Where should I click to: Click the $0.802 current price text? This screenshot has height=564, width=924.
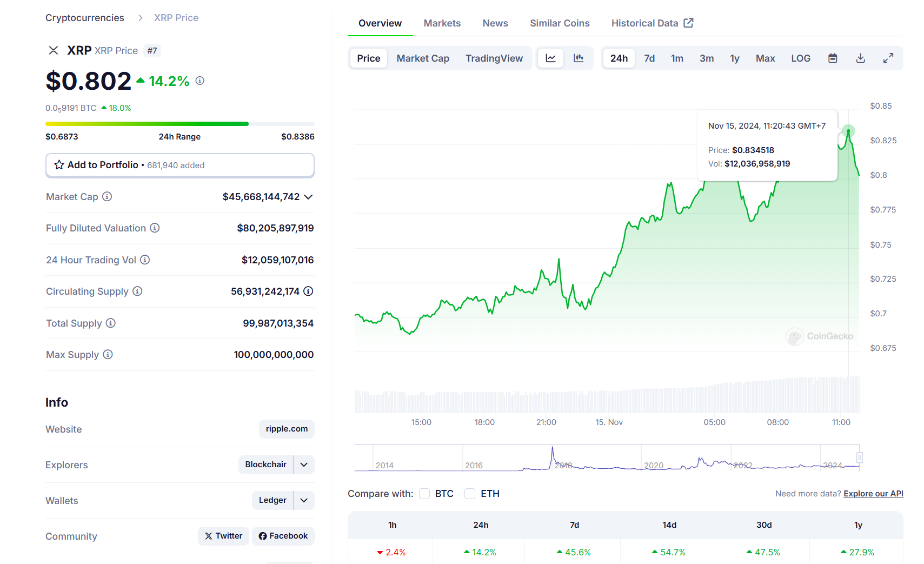point(89,81)
